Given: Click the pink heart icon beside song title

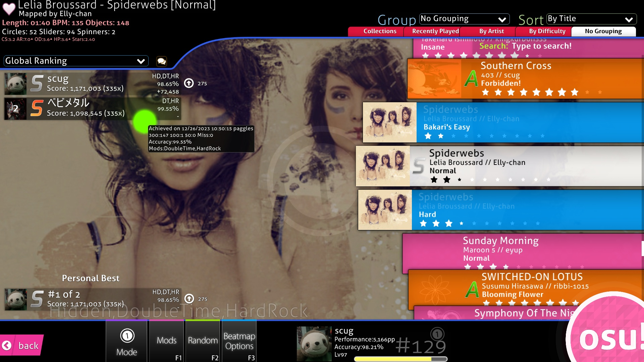Looking at the screenshot, I should click(x=9, y=9).
